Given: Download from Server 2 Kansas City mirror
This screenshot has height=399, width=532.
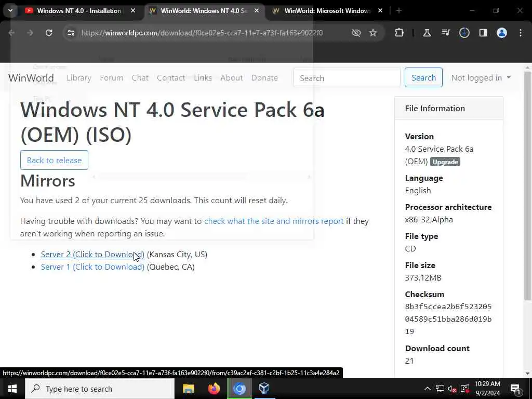Looking at the screenshot, I should (x=92, y=255).
